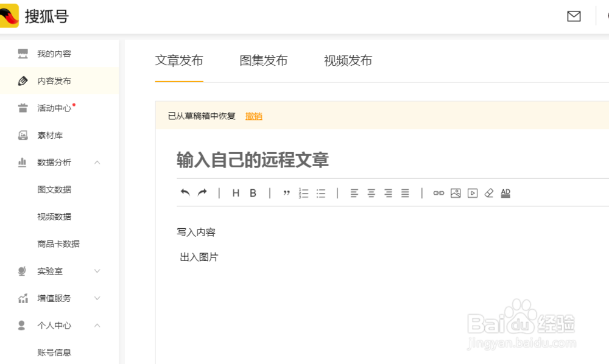
Task: Open messages via the envelope icon
Action: pos(573,16)
